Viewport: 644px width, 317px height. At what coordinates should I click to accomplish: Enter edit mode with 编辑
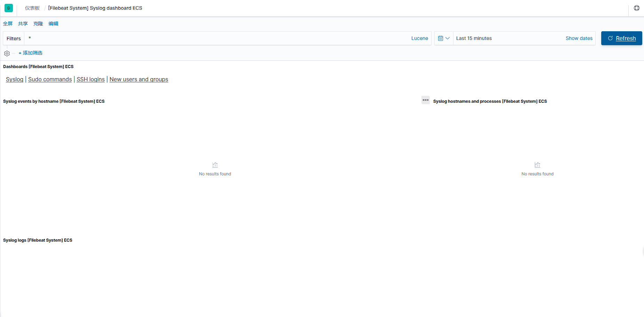click(54, 24)
